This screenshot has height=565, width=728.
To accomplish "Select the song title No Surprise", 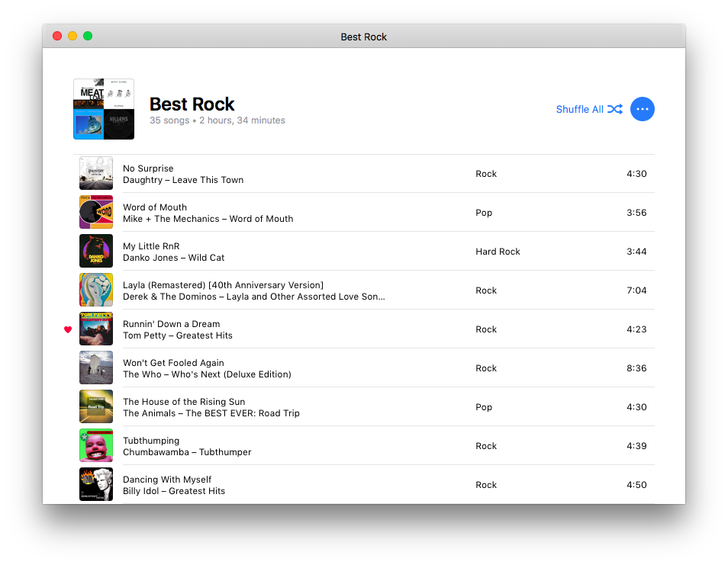I will tap(148, 169).
